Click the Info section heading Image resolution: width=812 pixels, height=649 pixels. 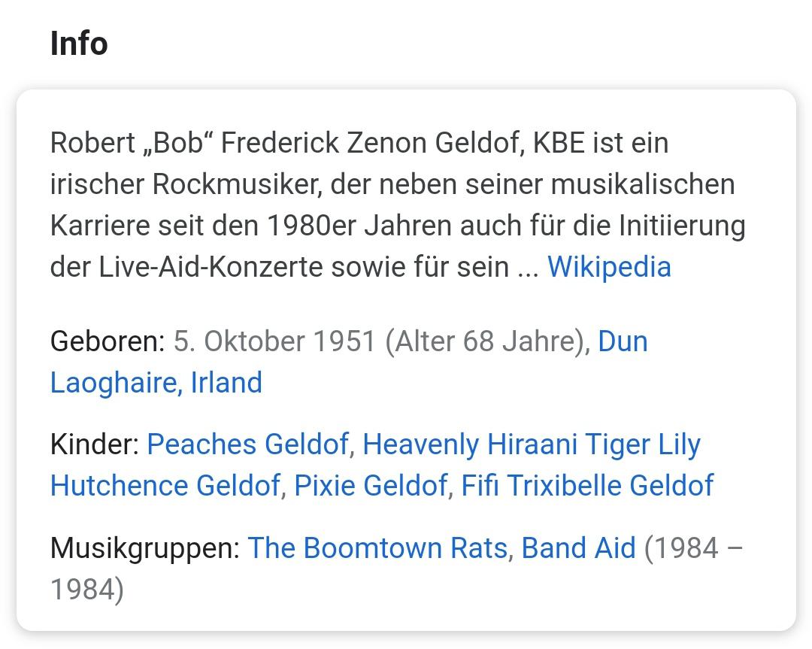point(79,43)
